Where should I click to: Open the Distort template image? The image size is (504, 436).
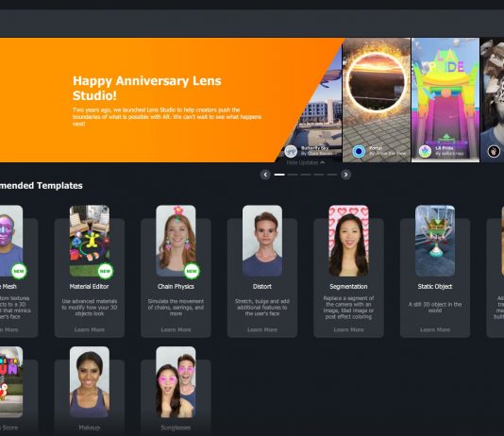pyautogui.click(x=262, y=241)
